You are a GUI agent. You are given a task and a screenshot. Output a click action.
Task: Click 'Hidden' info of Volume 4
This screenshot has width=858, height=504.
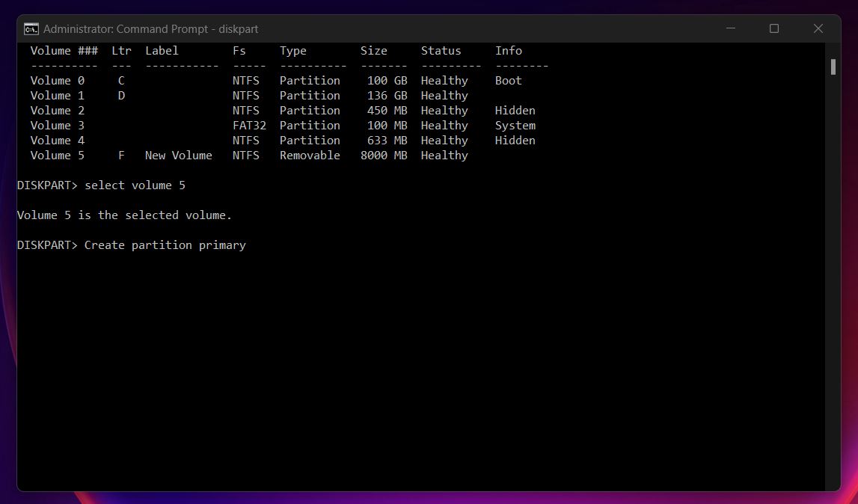(x=515, y=141)
